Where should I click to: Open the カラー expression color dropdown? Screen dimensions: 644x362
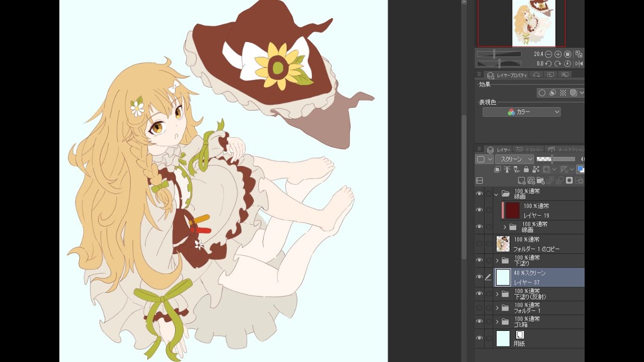[x=522, y=112]
